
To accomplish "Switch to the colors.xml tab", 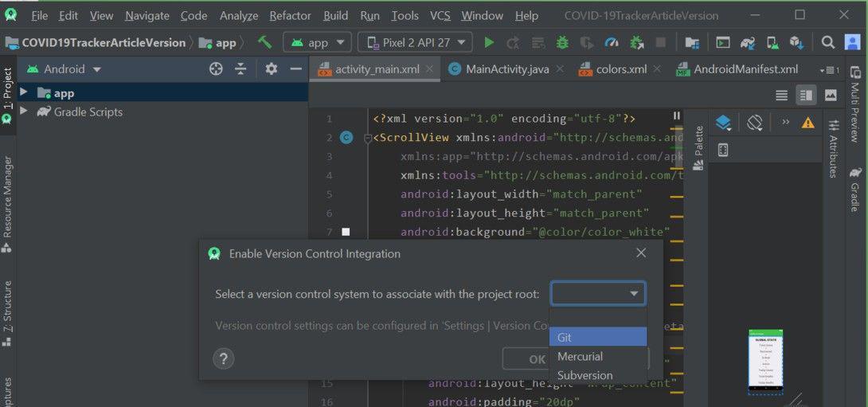I will [620, 69].
